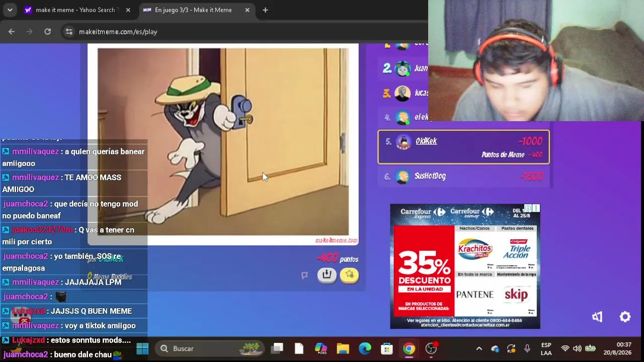Change the ESP LAA input language
Screen dimensions: 644x362
coord(546,348)
